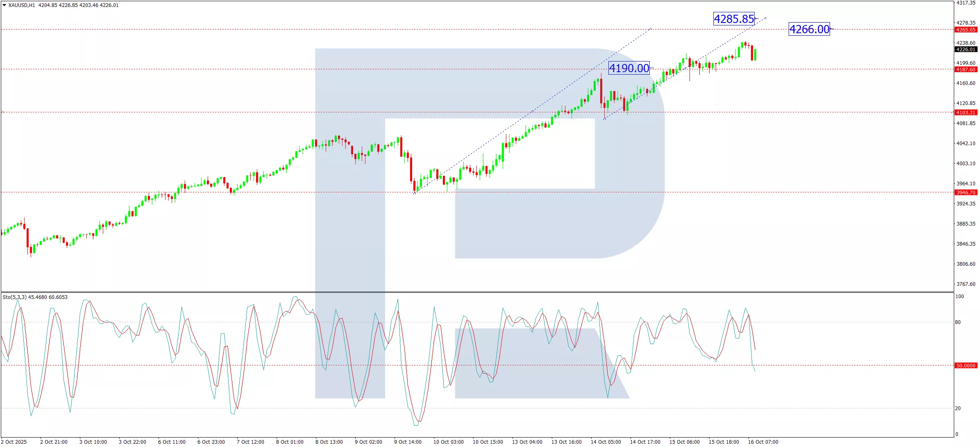The width and height of the screenshot is (980, 447).
Task: Select the 4285.85 price label box
Action: coord(734,19)
